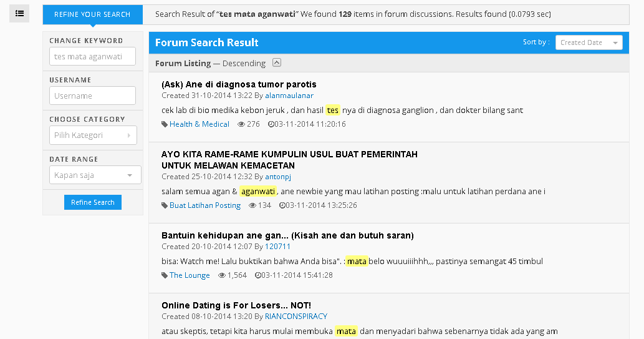Screen dimensions: 644x339
Task: Click the clock icon before 03-11-2014 11:20:16
Action: 271,124
